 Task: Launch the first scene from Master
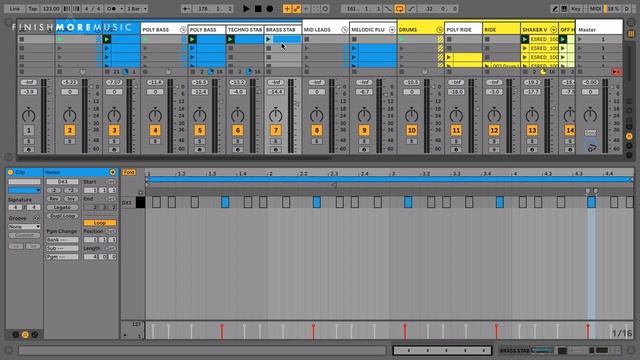point(580,39)
